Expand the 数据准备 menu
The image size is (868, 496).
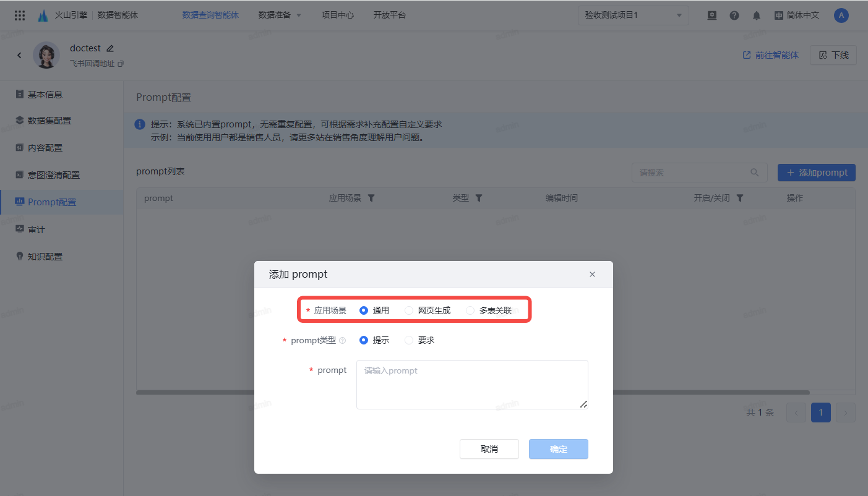[280, 15]
